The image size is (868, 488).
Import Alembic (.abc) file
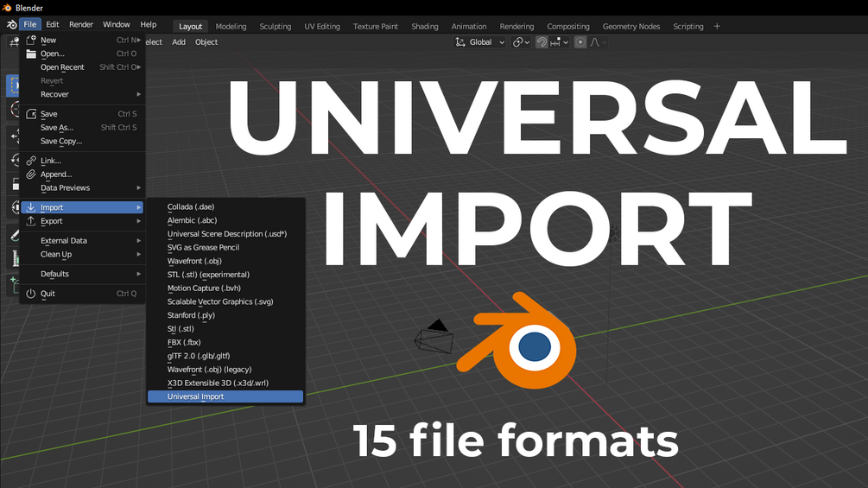click(x=225, y=220)
